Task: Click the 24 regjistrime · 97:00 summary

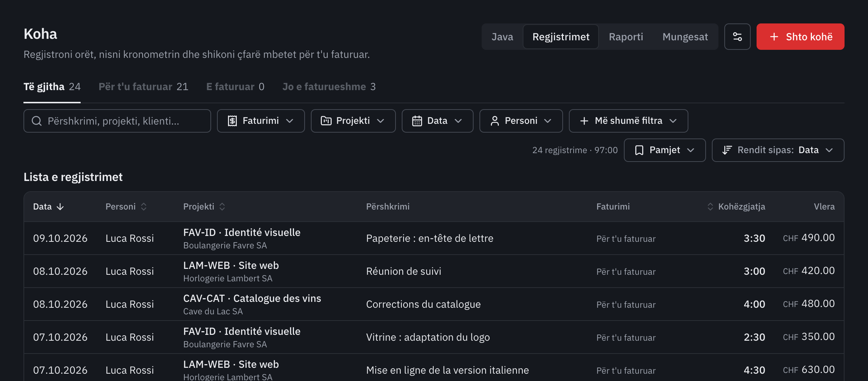Action: (x=575, y=150)
